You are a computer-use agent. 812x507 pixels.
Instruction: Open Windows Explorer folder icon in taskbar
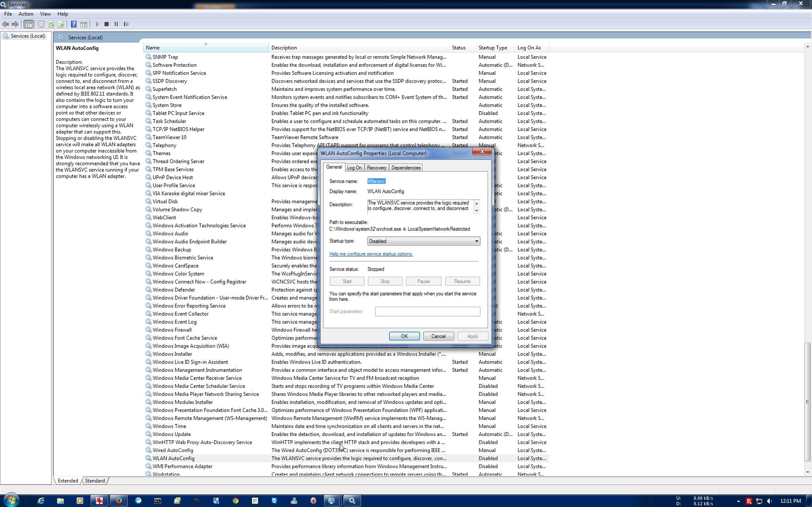(x=61, y=501)
